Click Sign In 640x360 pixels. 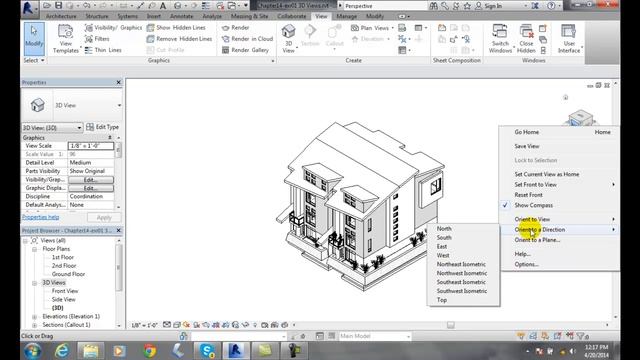point(489,6)
